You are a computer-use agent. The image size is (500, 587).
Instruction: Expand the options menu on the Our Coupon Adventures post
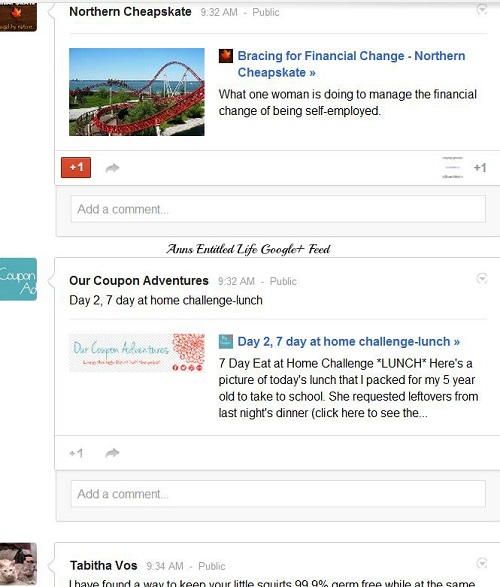(482, 279)
